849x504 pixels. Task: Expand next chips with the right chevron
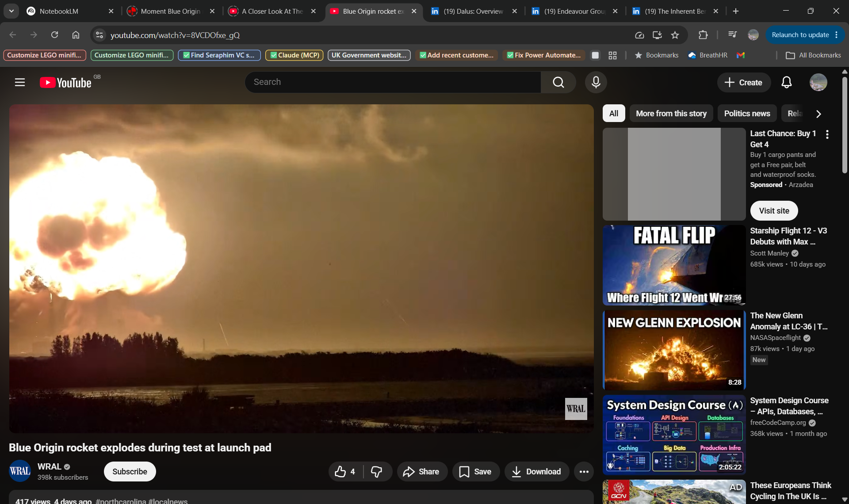click(818, 114)
